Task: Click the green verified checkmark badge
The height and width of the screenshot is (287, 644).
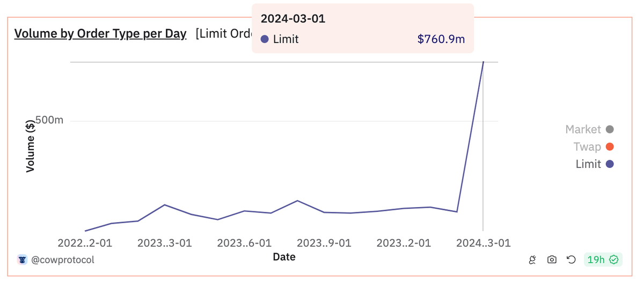Action: point(614,260)
